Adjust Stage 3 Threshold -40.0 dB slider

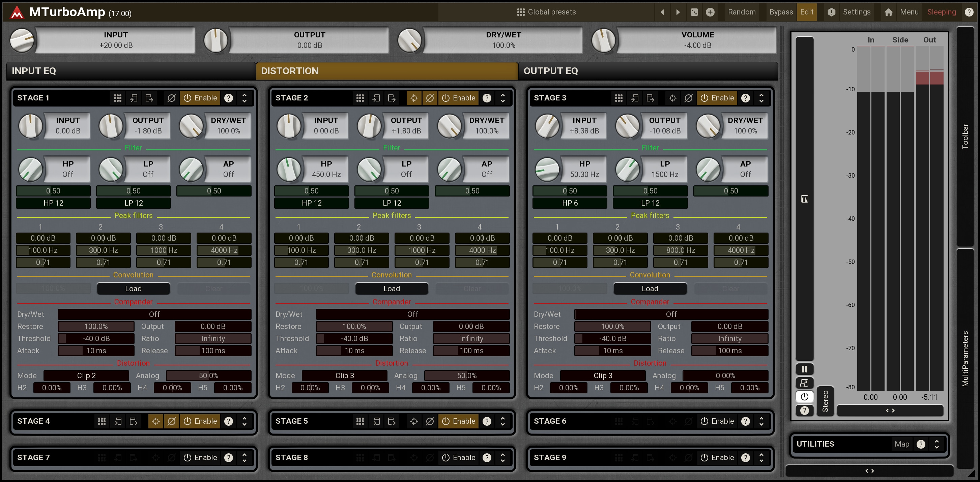click(612, 338)
